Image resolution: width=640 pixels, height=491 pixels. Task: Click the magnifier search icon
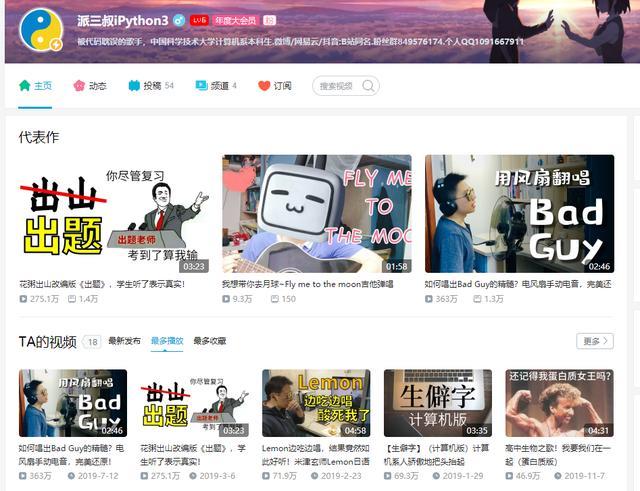[x=368, y=86]
